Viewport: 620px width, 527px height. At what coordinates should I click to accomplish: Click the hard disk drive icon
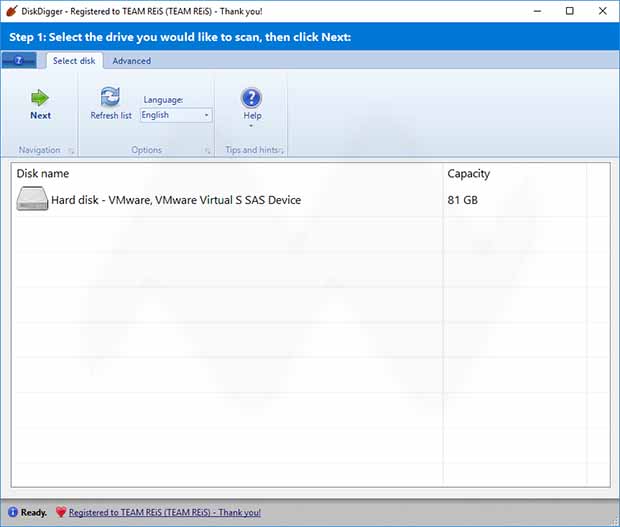tap(32, 200)
